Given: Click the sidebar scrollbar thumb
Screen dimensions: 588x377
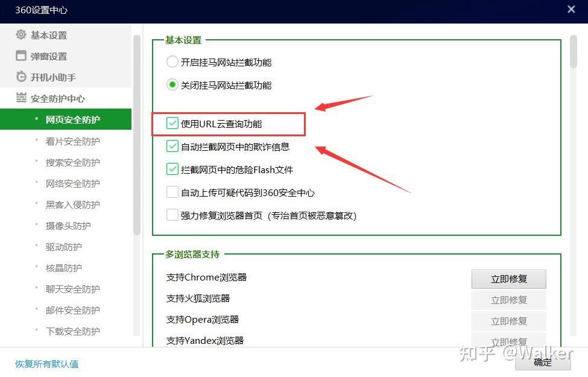Looking at the screenshot, I should click(x=136, y=135).
